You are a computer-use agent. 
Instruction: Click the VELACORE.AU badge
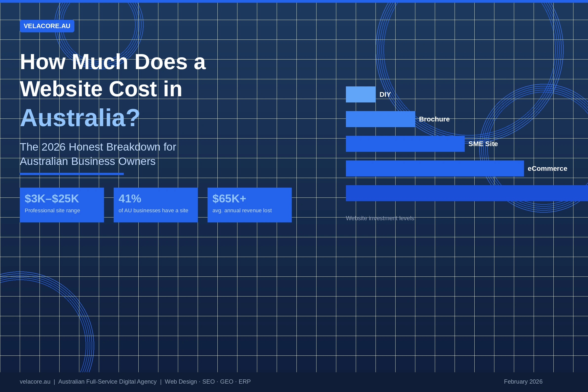(47, 26)
